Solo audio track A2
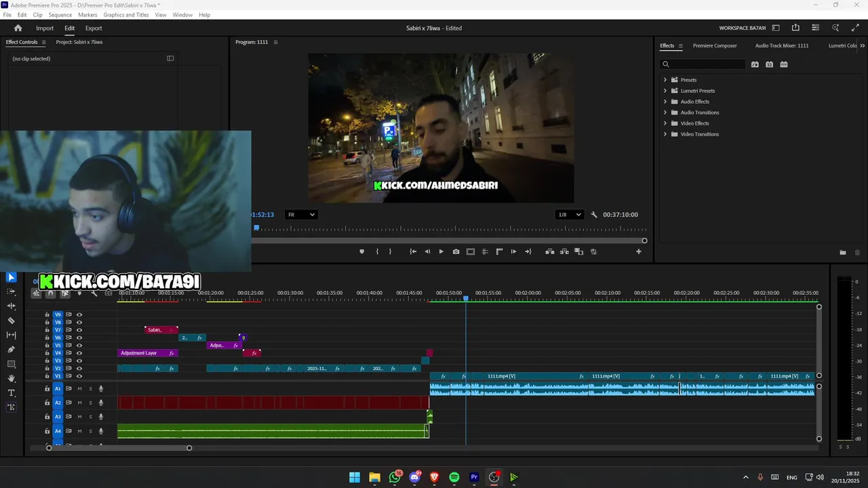This screenshot has height=488, width=868. (90, 403)
